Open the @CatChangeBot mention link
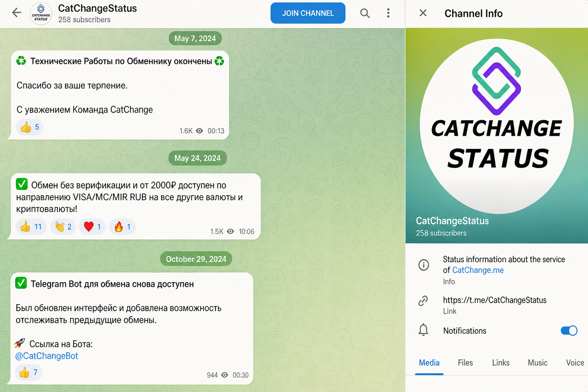Screen dimensions: 588x392 tap(47, 356)
